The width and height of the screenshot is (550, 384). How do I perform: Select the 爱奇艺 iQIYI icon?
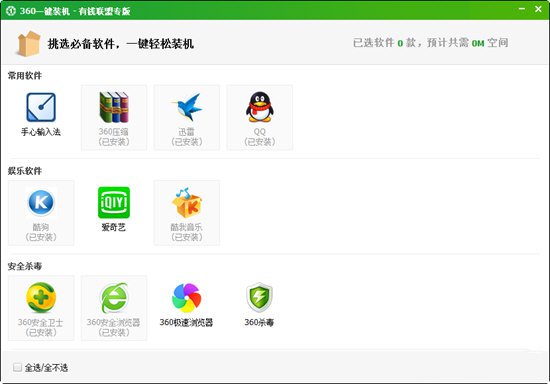(114, 202)
